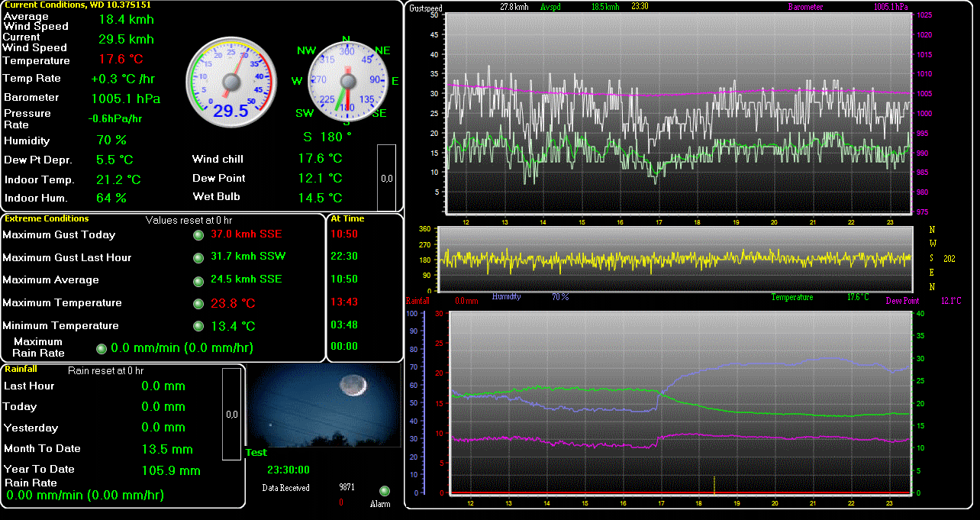Click the wind speed history graph

point(679,113)
